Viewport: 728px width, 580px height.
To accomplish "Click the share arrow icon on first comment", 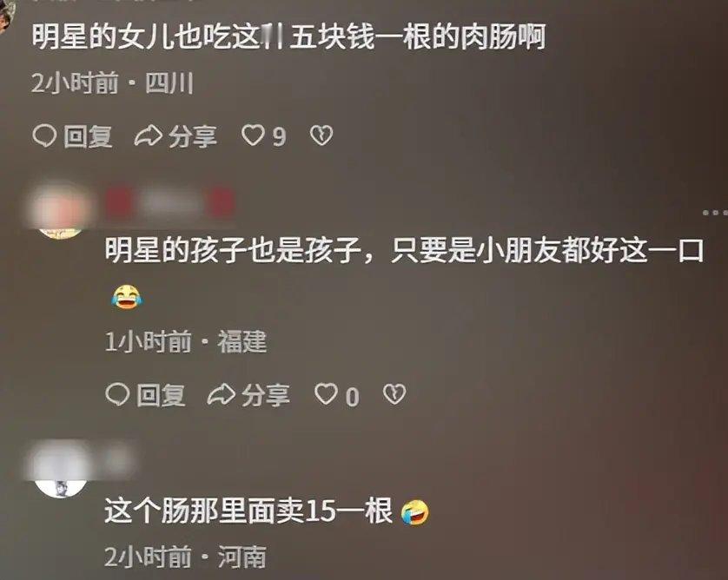I will click(x=148, y=136).
